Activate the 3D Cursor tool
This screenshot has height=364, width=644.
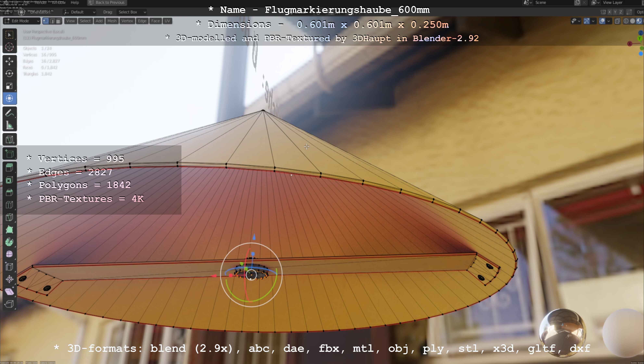pos(9,47)
